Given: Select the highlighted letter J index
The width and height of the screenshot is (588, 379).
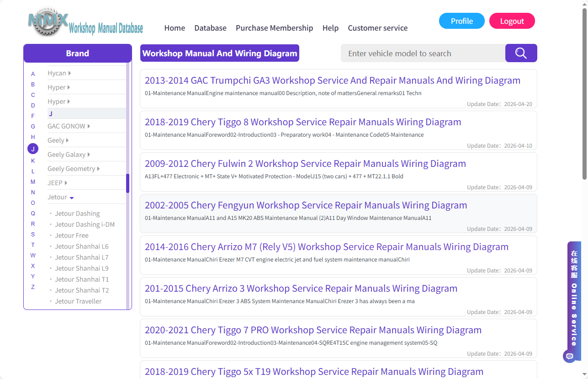Looking at the screenshot, I should point(33,149).
